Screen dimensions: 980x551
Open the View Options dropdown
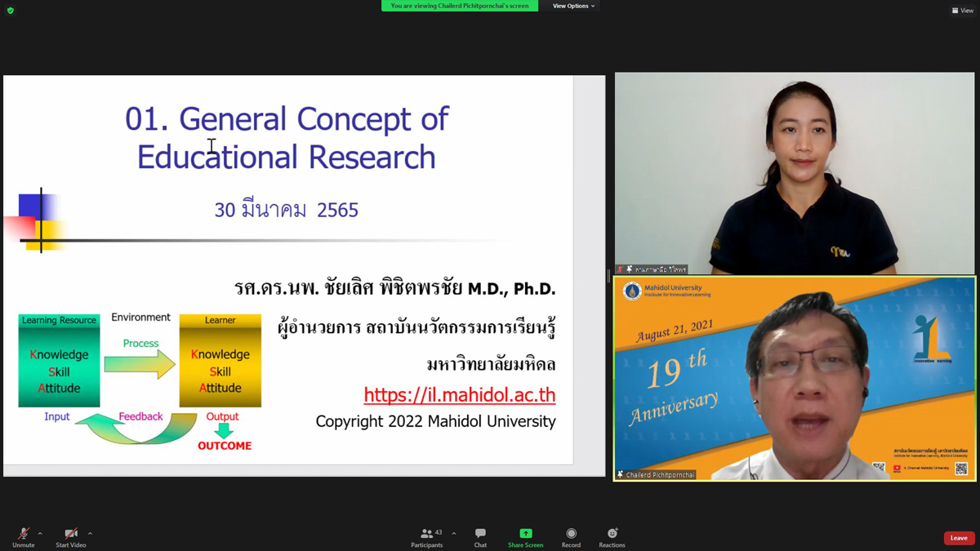(573, 6)
